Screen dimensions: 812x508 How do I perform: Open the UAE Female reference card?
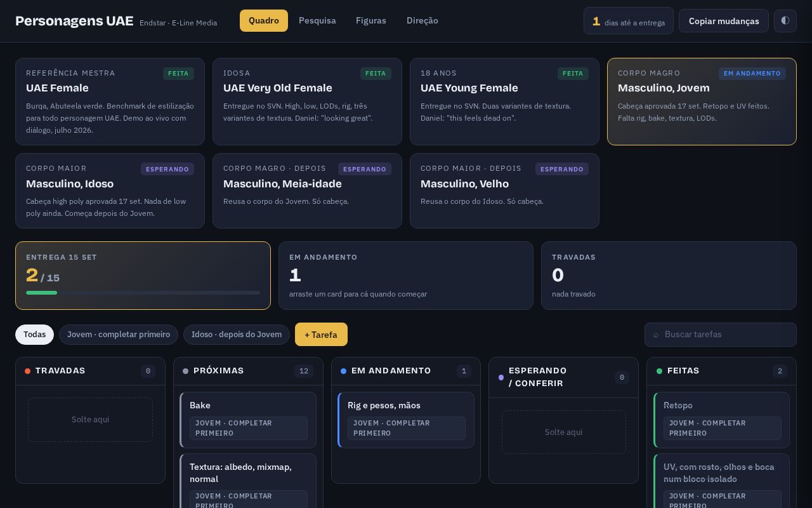(110, 102)
